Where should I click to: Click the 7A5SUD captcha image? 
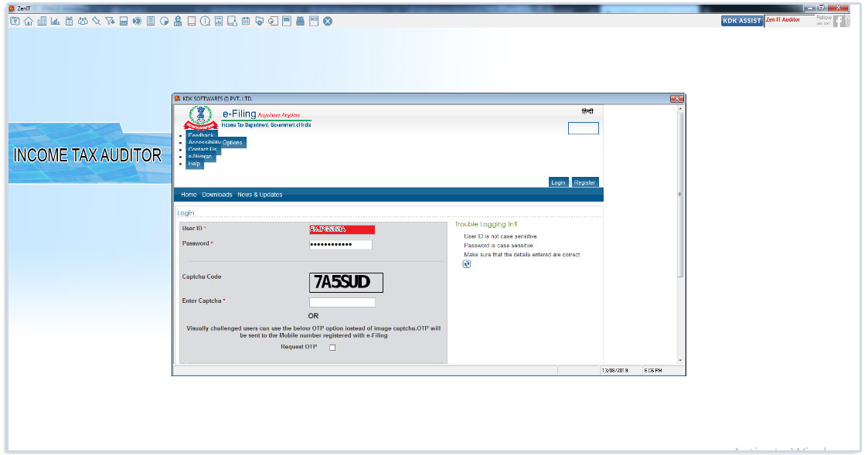(346, 282)
